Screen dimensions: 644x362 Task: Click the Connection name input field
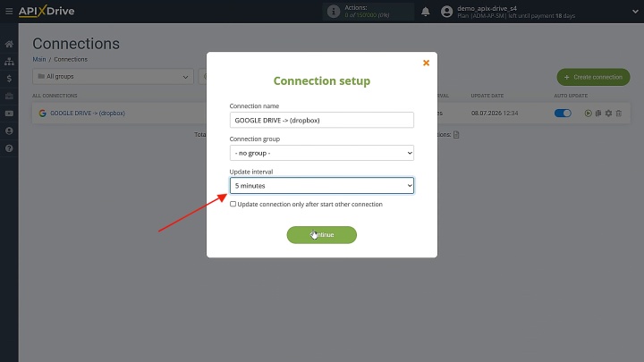322,120
